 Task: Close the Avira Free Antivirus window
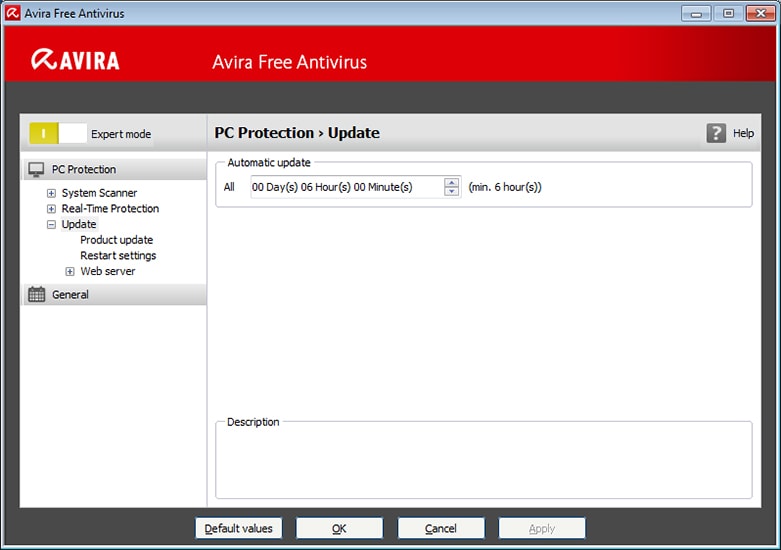(761, 13)
